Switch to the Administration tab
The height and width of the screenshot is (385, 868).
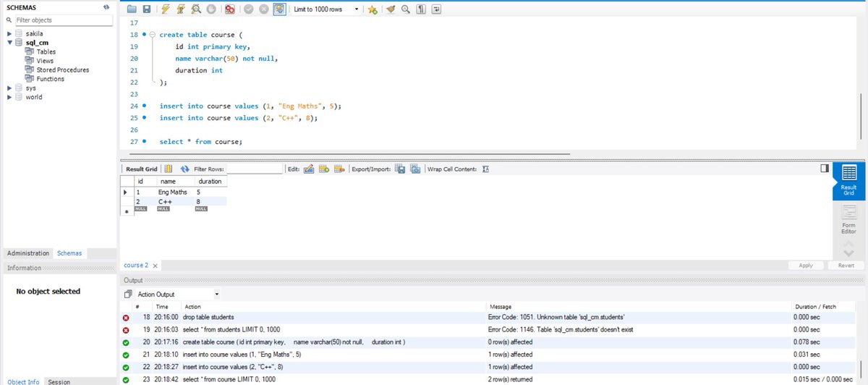pyautogui.click(x=28, y=253)
